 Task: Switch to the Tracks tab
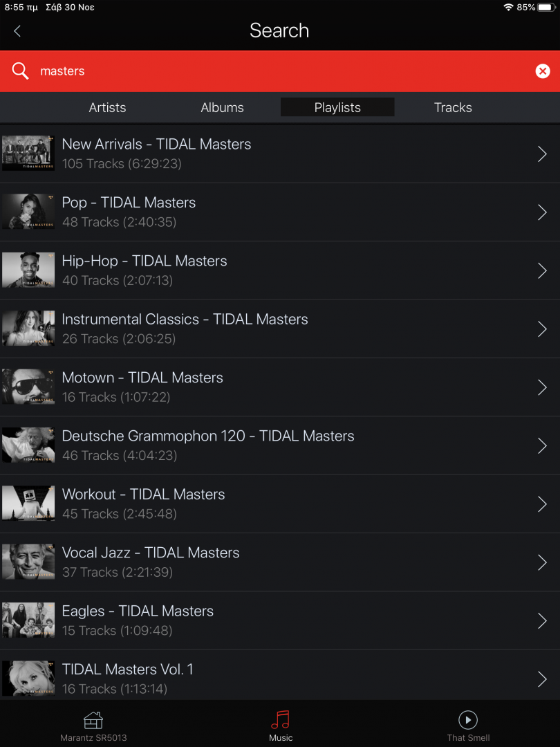[453, 107]
